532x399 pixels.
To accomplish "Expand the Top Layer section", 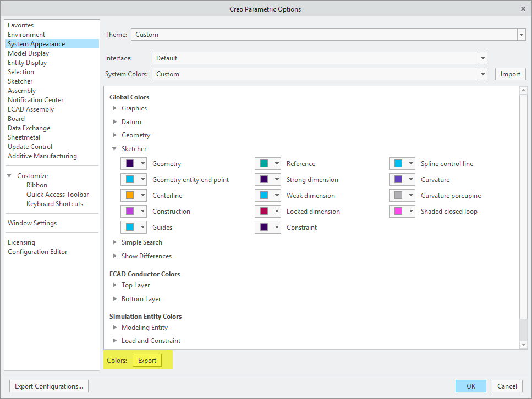I will pos(115,285).
